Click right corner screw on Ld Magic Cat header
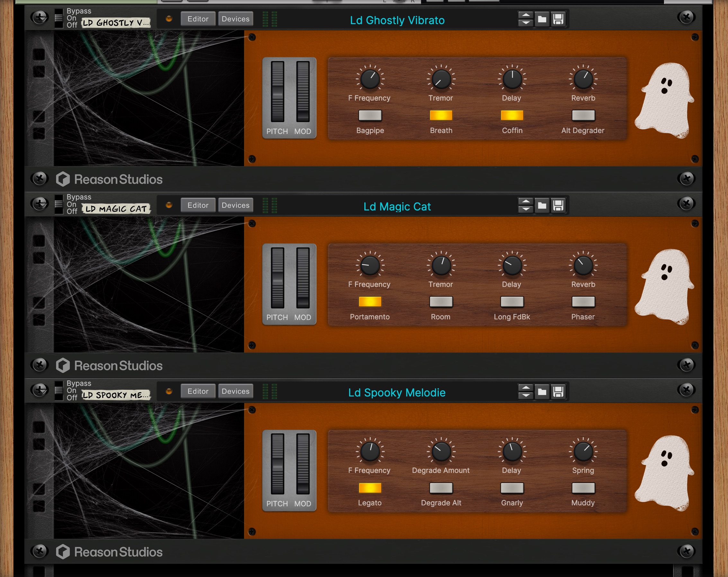The image size is (728, 577). pos(687,203)
